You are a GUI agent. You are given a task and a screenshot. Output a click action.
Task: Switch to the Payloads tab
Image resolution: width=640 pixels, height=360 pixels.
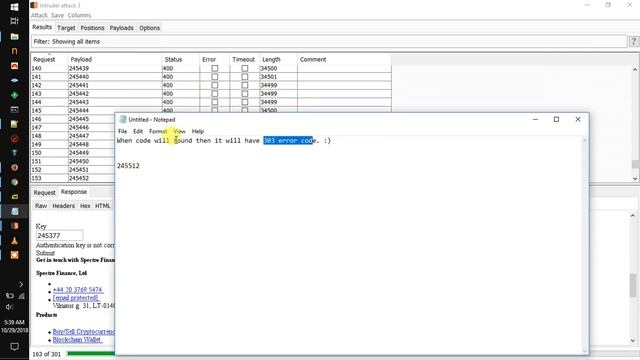(122, 28)
